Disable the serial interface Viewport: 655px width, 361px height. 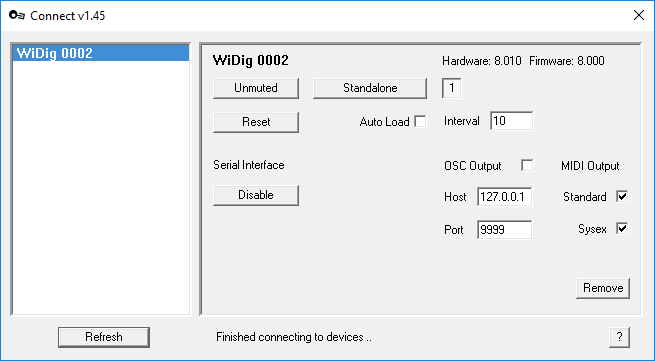pos(256,195)
